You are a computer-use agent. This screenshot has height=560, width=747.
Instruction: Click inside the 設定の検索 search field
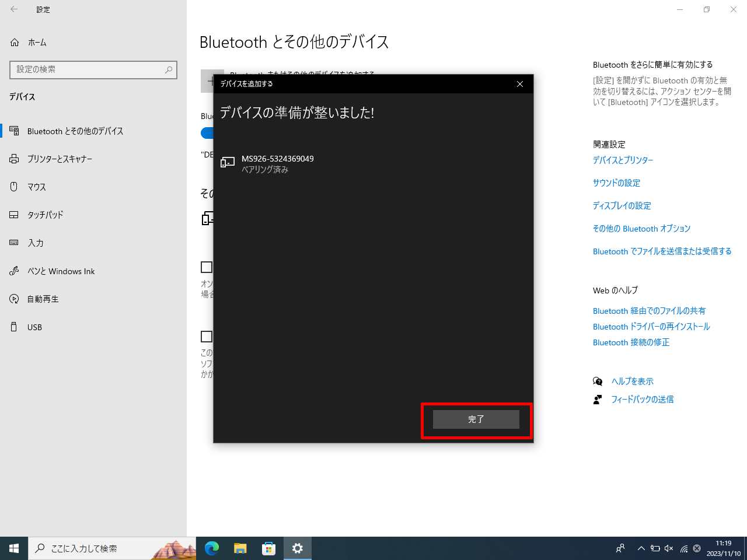coord(88,69)
